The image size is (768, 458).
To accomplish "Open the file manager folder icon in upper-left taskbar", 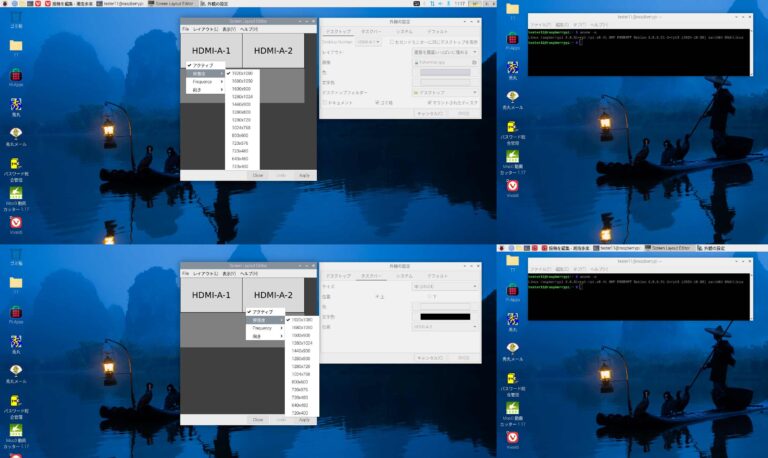I will [23, 3].
